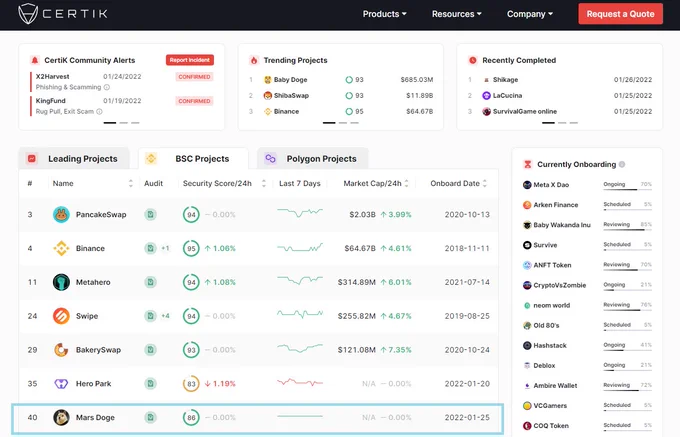Open the Mars Doge audit icon

click(x=150, y=417)
